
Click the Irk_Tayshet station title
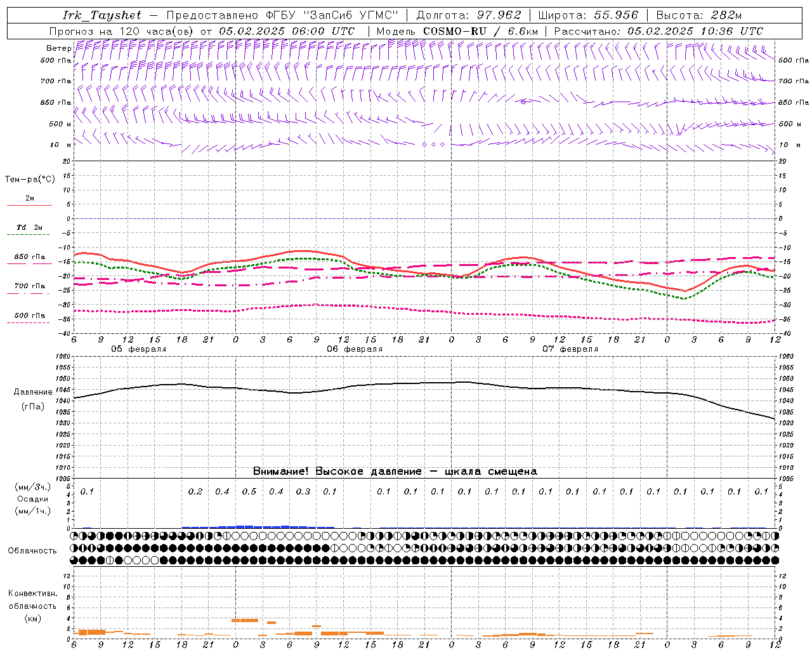click(x=102, y=15)
